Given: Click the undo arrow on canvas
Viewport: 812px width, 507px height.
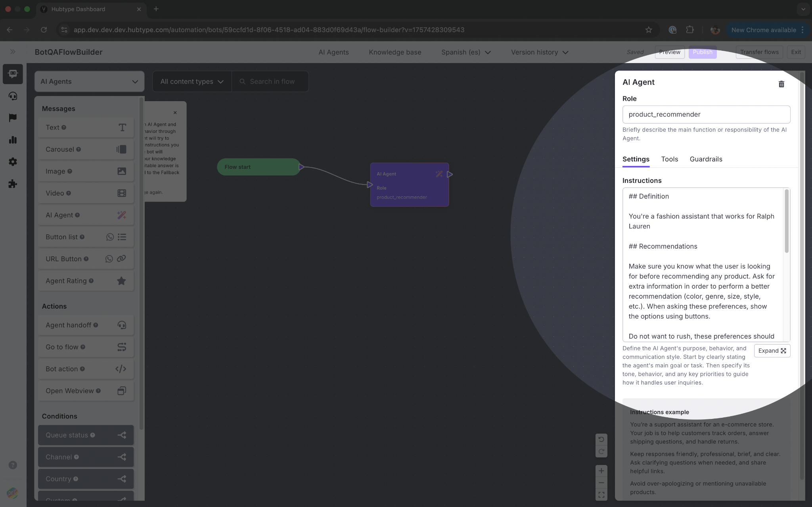Looking at the screenshot, I should (601, 440).
